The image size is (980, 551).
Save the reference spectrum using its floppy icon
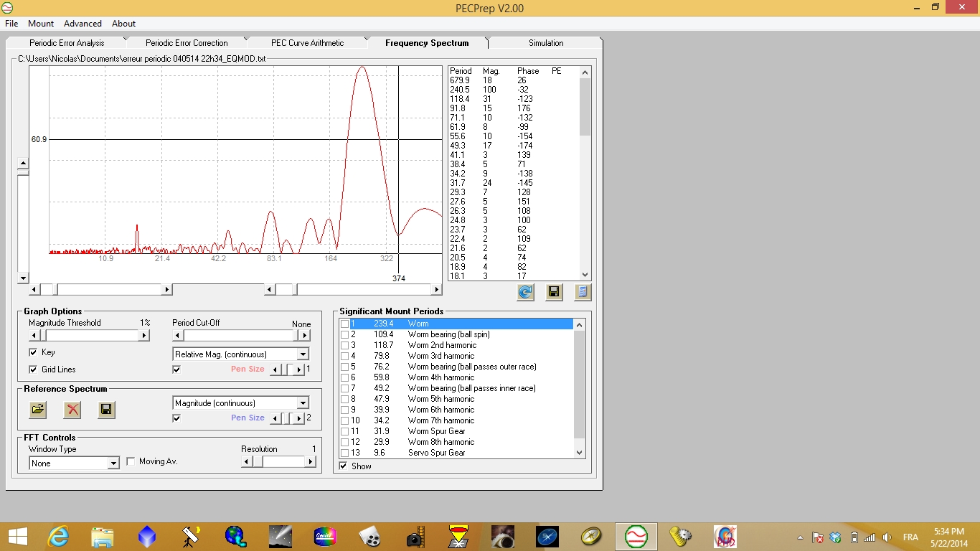(107, 410)
